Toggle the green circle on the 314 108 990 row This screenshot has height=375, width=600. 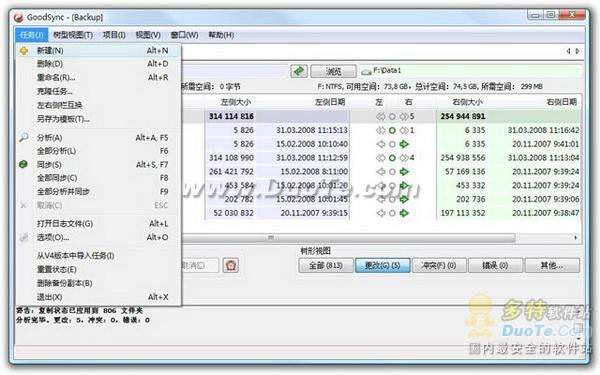392,158
